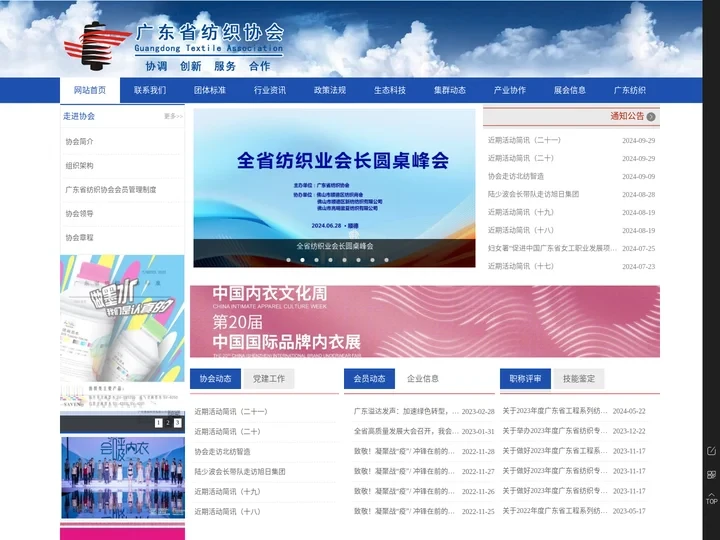
Task: Select second dot of main carousel
Action: point(302,260)
